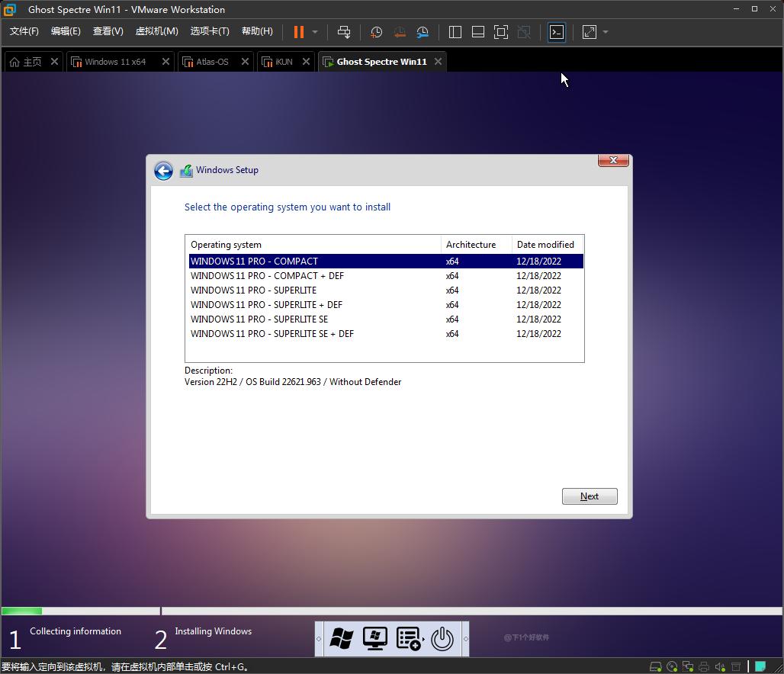Click the installation progress bar
Image resolution: width=784 pixels, height=674 pixels.
(x=80, y=611)
